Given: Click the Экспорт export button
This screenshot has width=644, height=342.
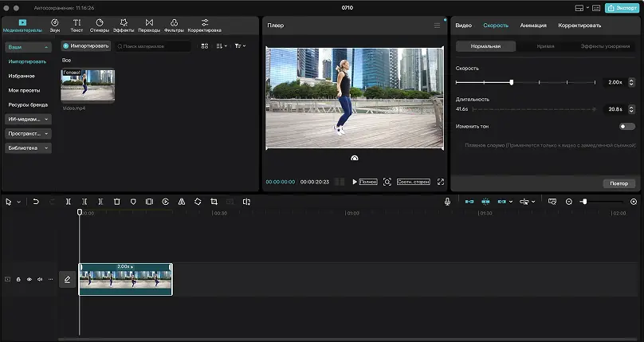Looking at the screenshot, I should [622, 8].
